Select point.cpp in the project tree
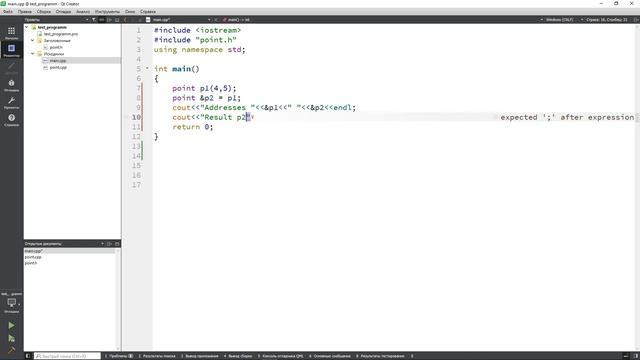The width and height of the screenshot is (640, 360). (x=58, y=67)
